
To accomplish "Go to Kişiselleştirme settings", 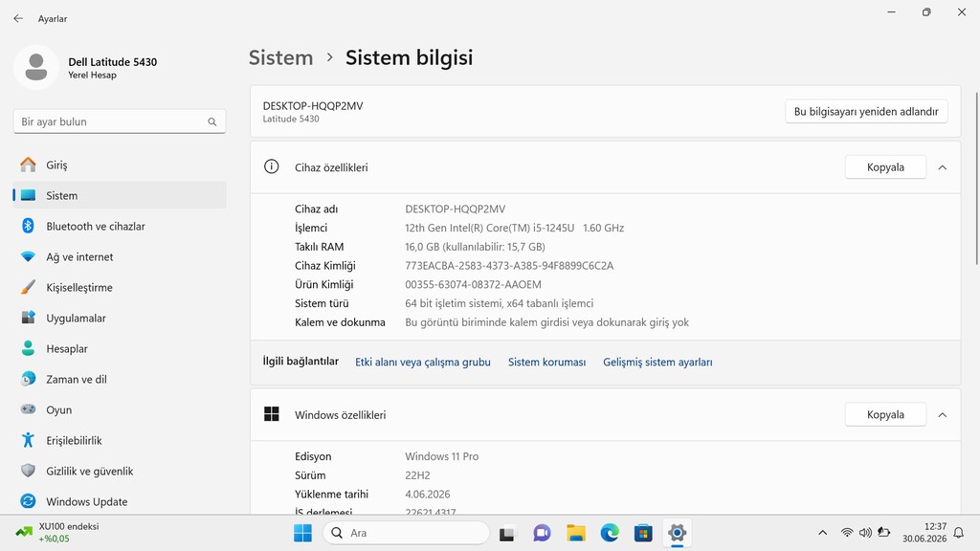I will click(120, 287).
